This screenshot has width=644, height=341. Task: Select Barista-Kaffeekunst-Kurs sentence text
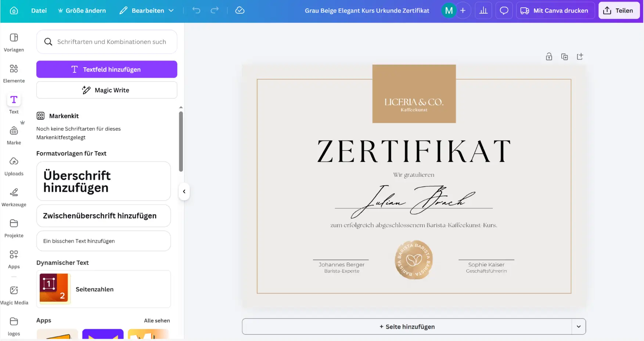(x=414, y=225)
